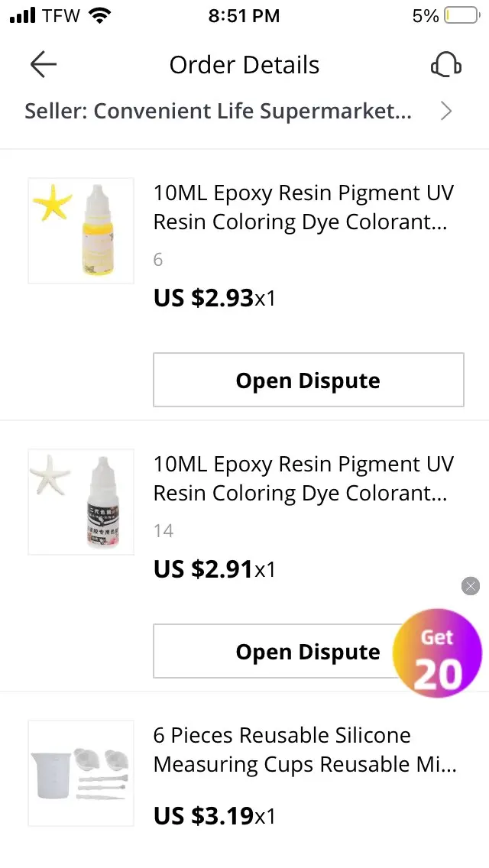Open dispute for the US $2.93 item
The image size is (489, 868).
click(308, 380)
